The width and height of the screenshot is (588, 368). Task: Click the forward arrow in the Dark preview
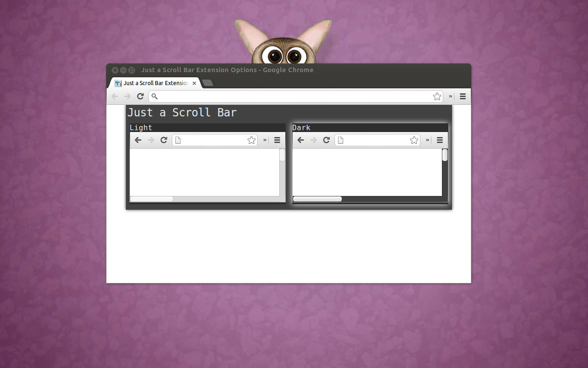pos(313,140)
